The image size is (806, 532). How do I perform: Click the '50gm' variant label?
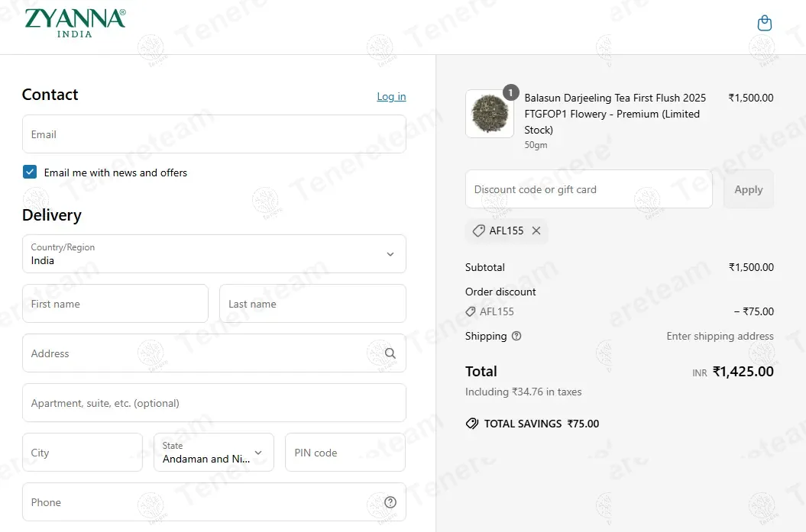point(536,145)
